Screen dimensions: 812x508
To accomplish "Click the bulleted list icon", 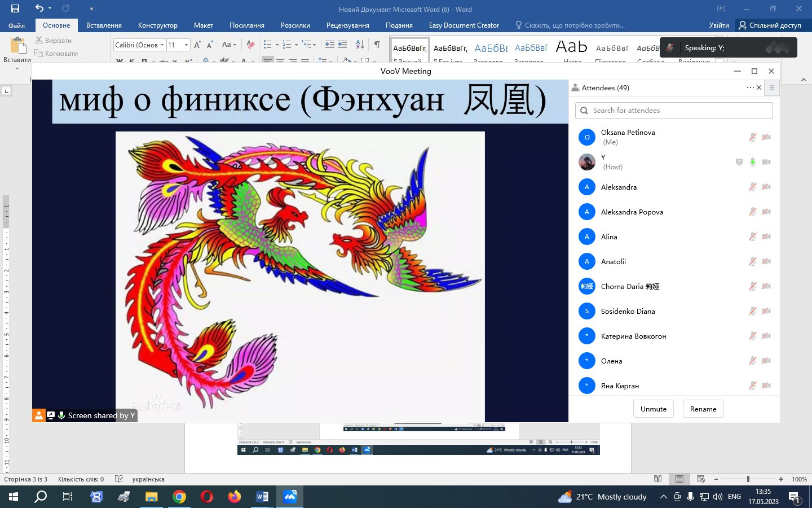I will tap(267, 45).
